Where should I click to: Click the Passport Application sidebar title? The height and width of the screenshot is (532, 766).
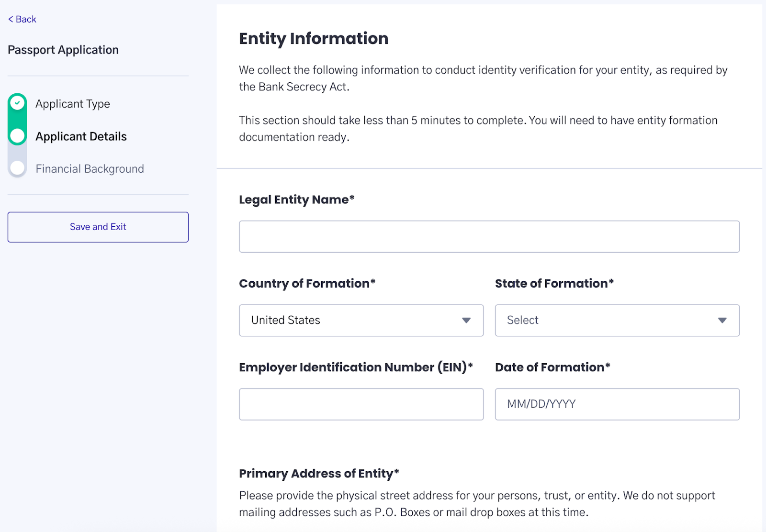[63, 50]
